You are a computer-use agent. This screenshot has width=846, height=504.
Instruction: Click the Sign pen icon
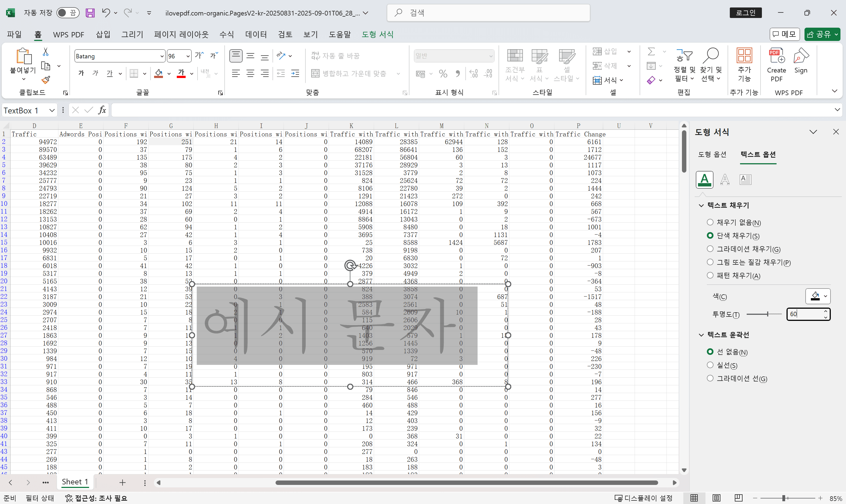(801, 61)
